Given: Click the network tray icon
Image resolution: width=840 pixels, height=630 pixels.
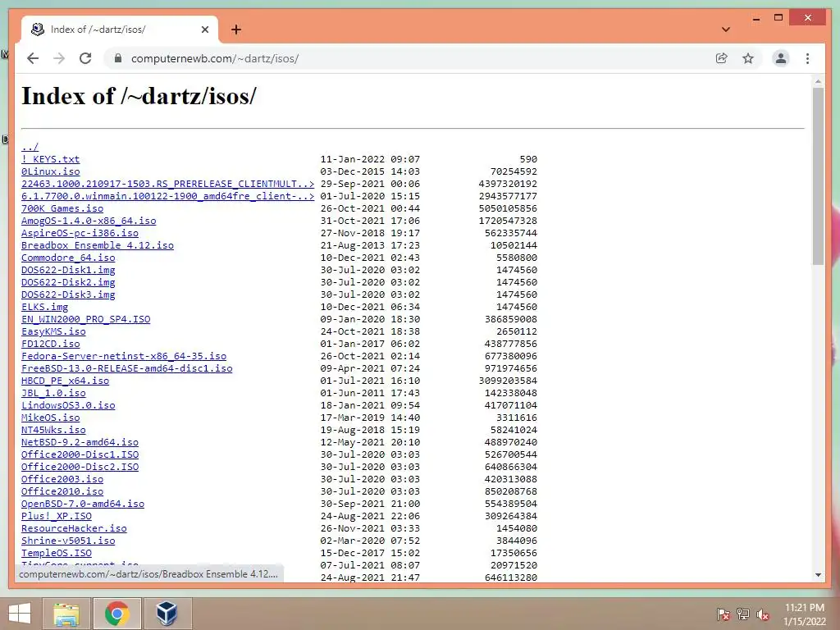Looking at the screenshot, I should click(743, 614).
